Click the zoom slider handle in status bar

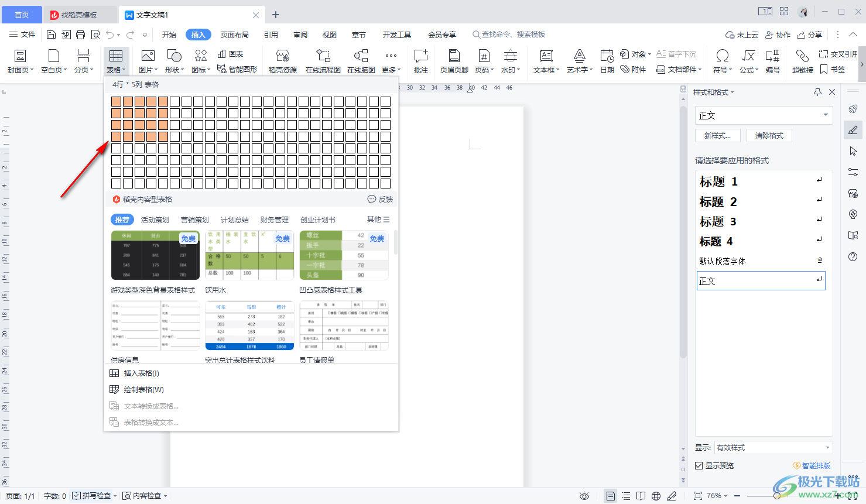click(x=776, y=496)
